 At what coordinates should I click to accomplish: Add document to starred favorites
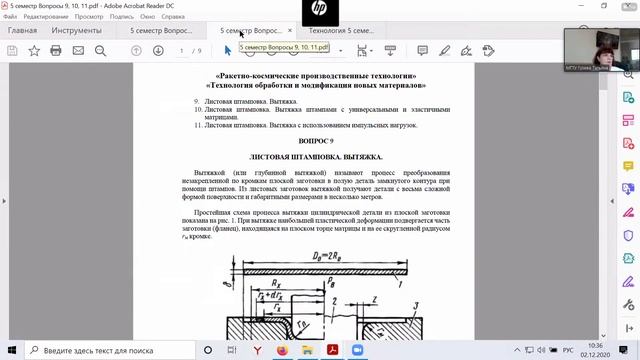(34, 51)
